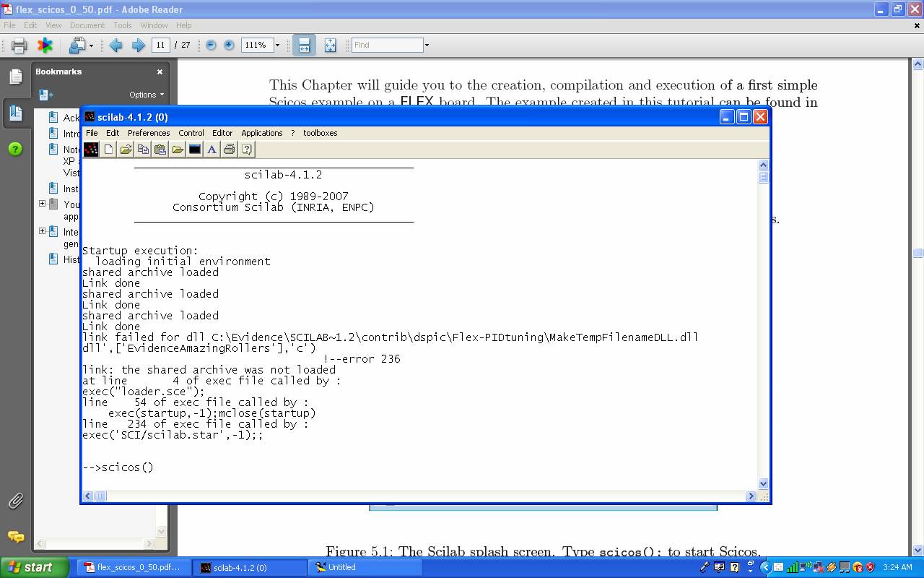Open Scilab help from the toolbar question icon
Screen dimensions: 924x578
click(x=246, y=149)
